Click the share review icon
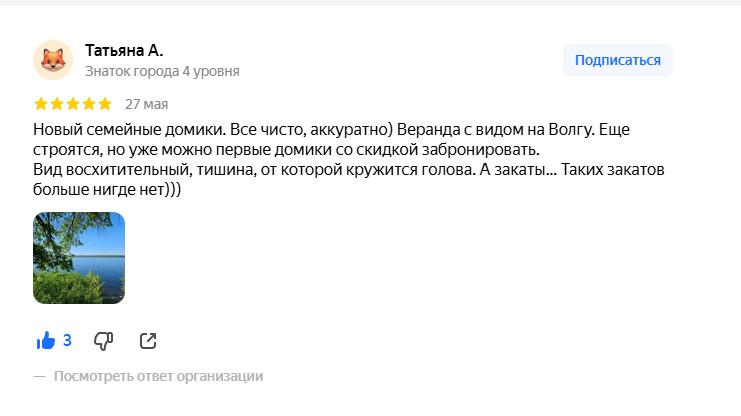The height and width of the screenshot is (416, 741). click(148, 341)
